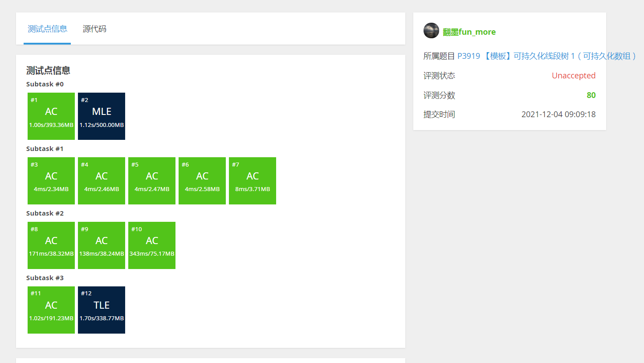Click the Subtask #3 label
The image size is (644, 363).
point(45,278)
